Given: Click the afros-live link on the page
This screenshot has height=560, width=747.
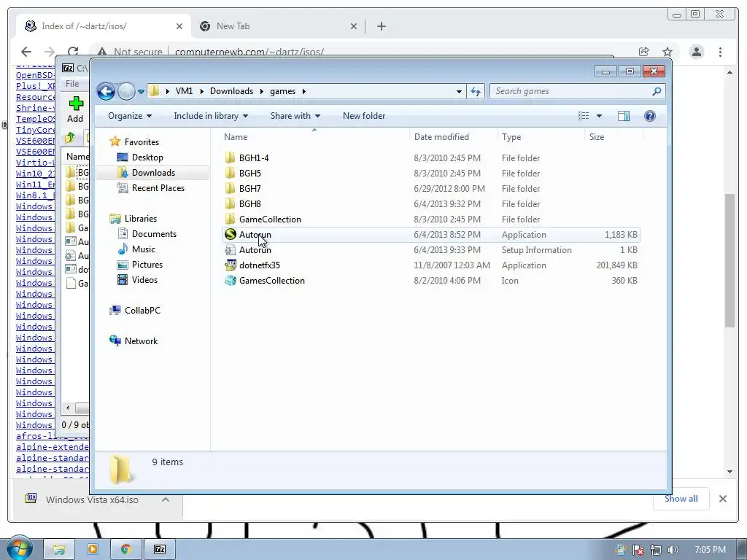Looking at the screenshot, I should point(53,436).
